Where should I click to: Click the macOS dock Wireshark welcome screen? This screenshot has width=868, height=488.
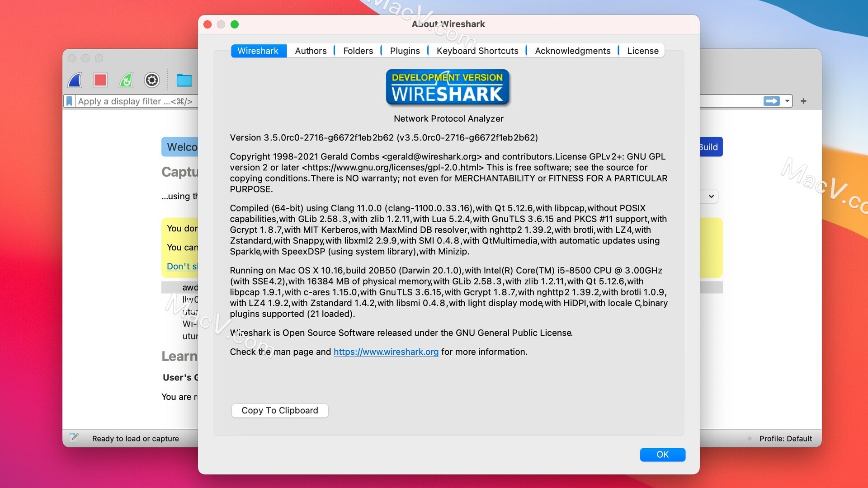(x=181, y=146)
